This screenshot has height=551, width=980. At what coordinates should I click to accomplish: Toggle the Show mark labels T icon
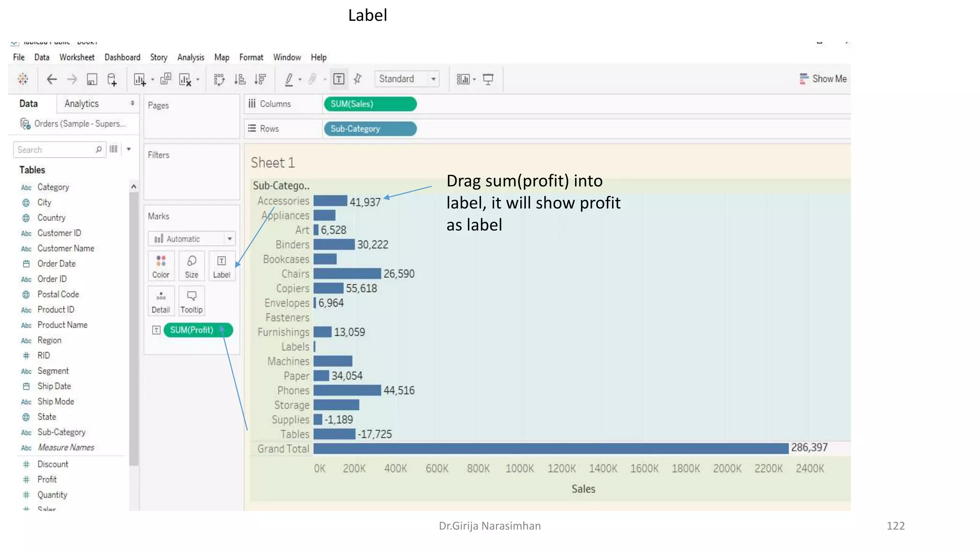click(339, 79)
